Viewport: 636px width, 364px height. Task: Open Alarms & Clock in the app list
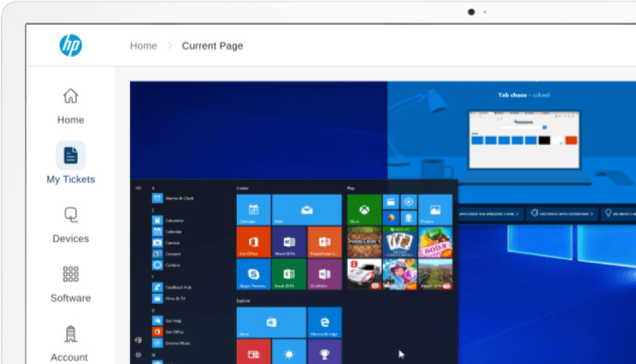173,198
